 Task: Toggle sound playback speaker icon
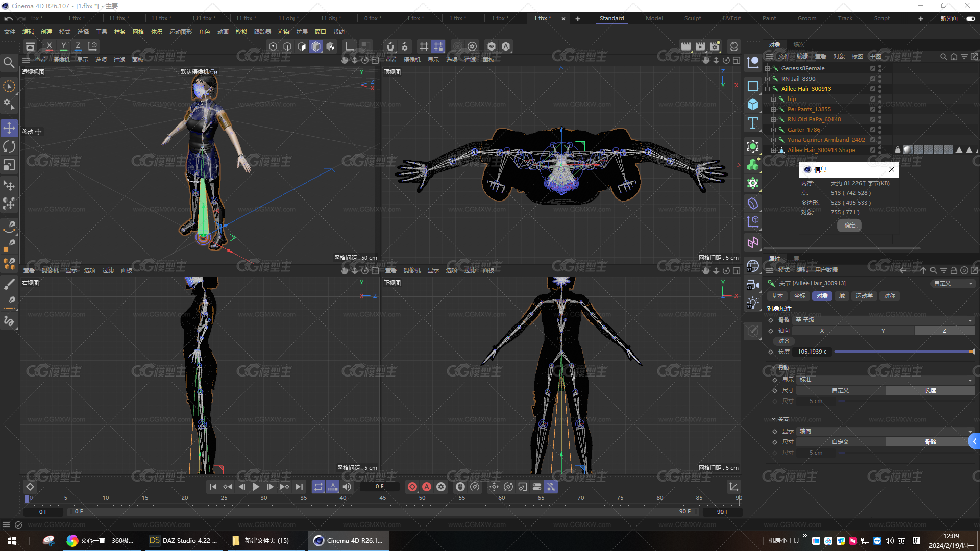coord(347,487)
